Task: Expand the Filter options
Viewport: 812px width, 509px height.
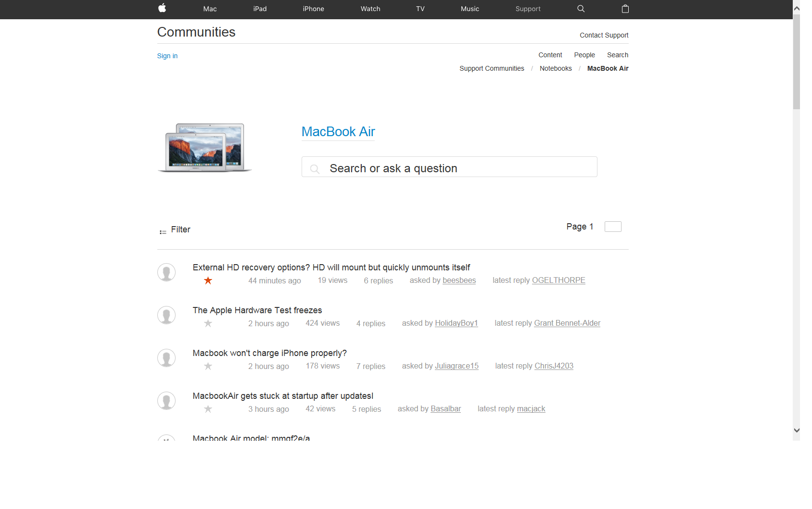Action: (x=180, y=229)
